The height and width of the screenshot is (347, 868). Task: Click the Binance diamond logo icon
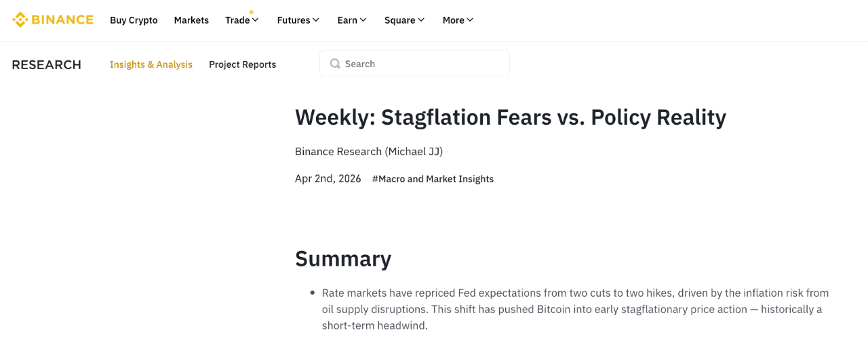click(20, 20)
